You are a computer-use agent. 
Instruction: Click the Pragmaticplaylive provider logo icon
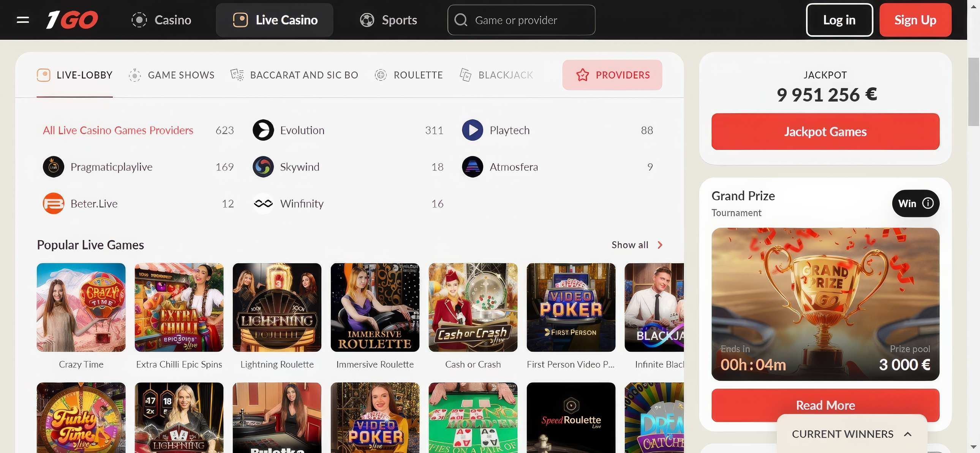pos(53,167)
